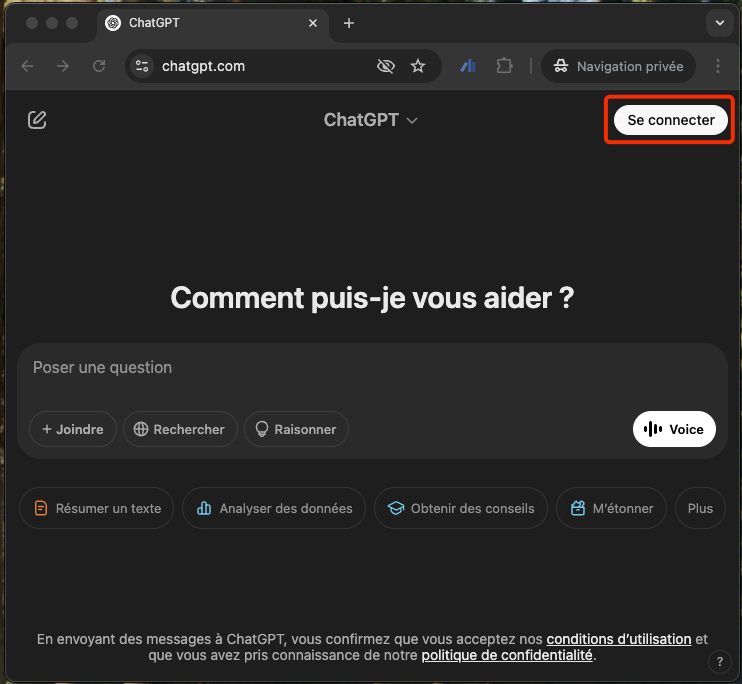Focus the Poser une question input
This screenshot has width=742, height=684.
tap(371, 368)
